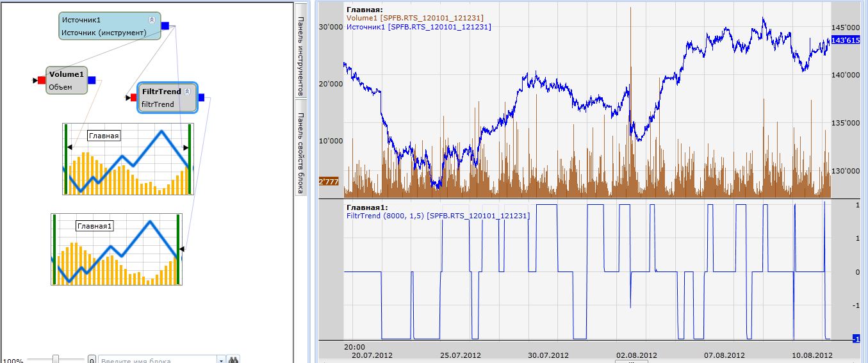Click the binoculars find block icon
868x363 pixels.
coord(234,360)
